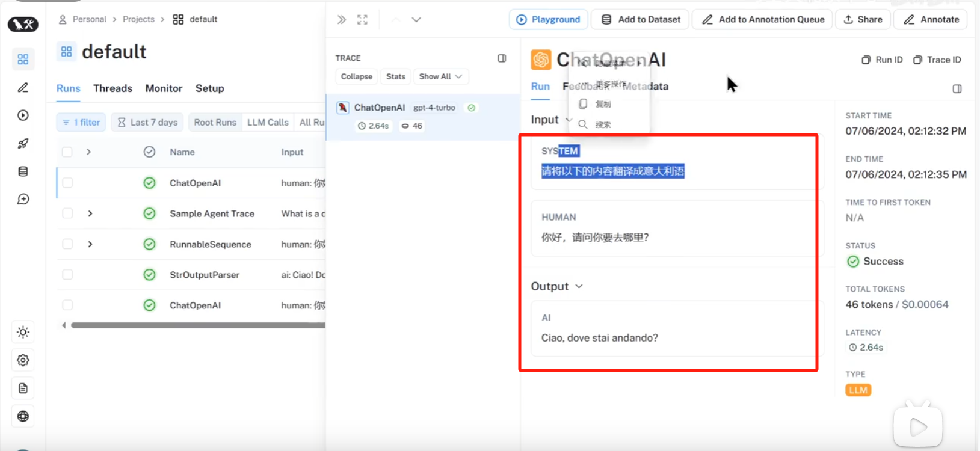
Task: Click the globe icon in sidebar
Action: (23, 416)
